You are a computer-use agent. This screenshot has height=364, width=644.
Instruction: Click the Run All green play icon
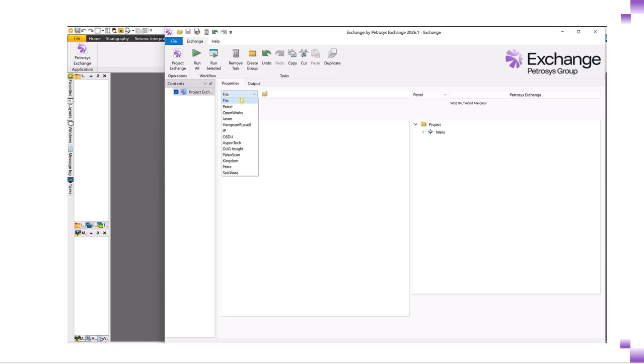197,53
